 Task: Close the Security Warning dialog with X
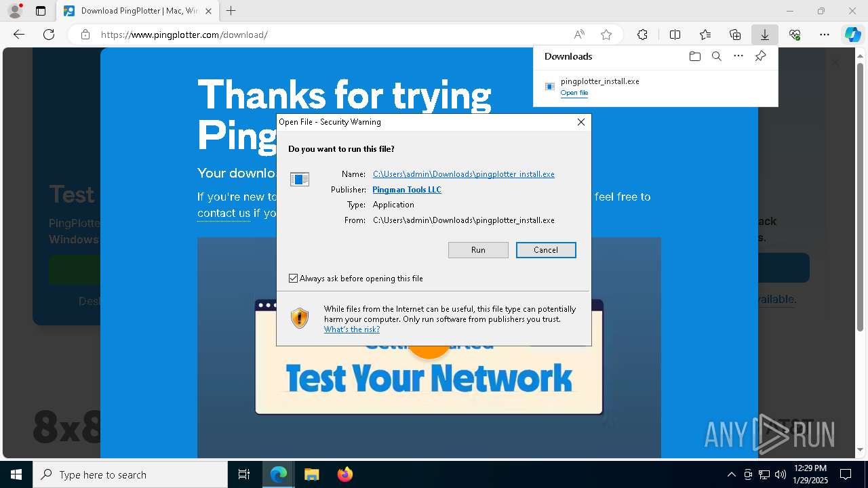(x=580, y=122)
